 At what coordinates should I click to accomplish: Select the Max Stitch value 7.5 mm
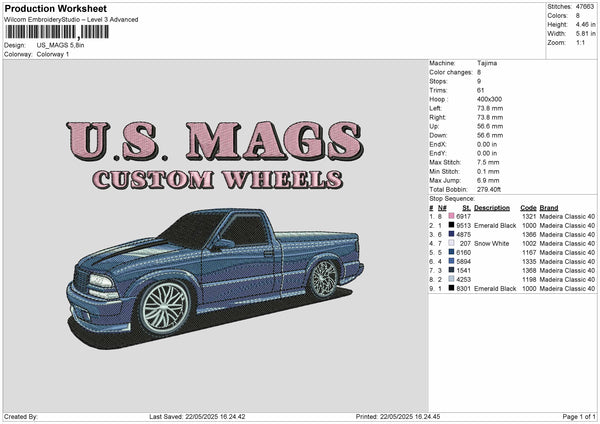click(x=488, y=162)
